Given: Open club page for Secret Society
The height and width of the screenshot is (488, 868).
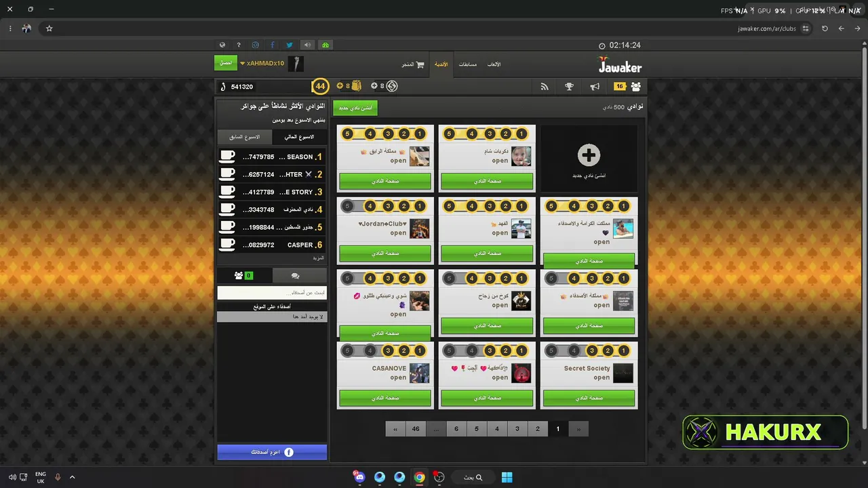Looking at the screenshot, I should pos(589,398).
